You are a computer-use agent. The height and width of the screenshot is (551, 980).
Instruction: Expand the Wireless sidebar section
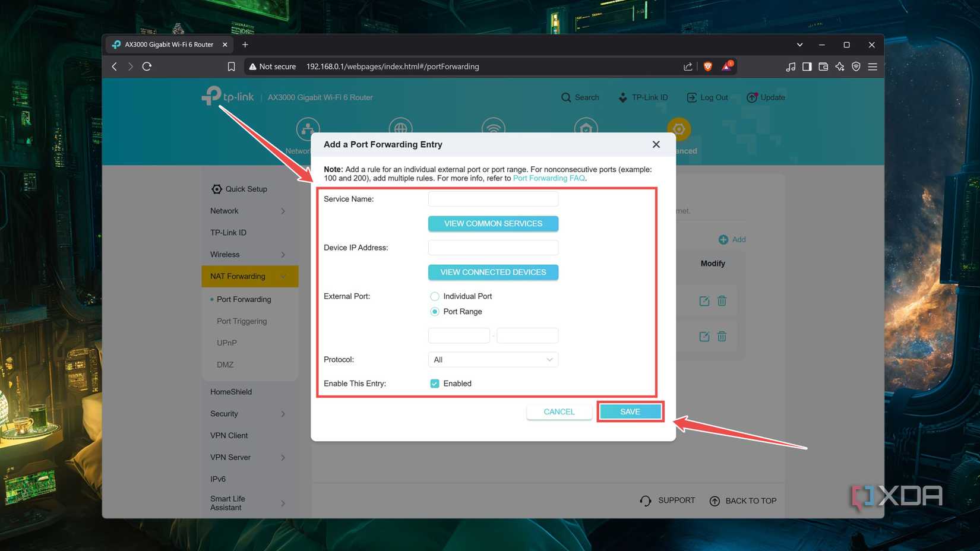pos(283,255)
